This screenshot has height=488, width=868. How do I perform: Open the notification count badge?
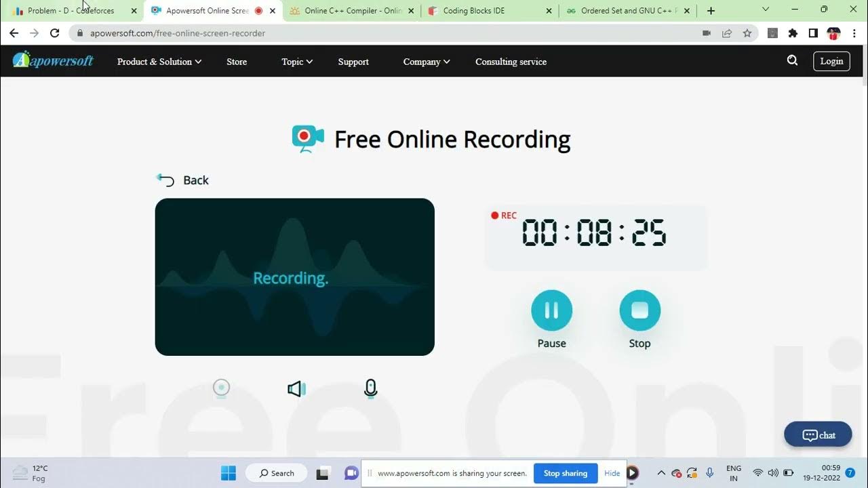(850, 473)
